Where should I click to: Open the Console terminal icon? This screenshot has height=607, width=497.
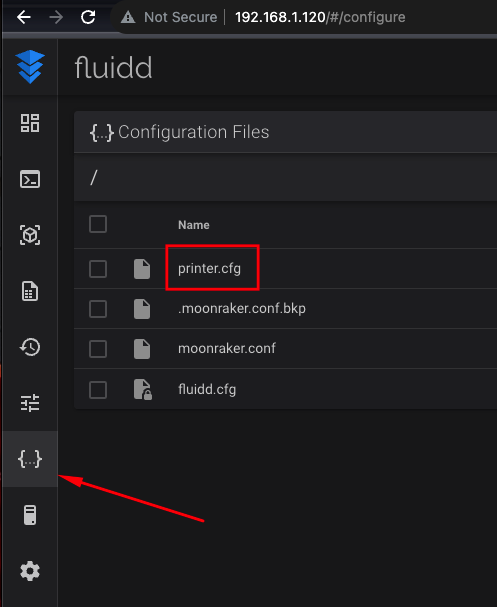pos(30,179)
